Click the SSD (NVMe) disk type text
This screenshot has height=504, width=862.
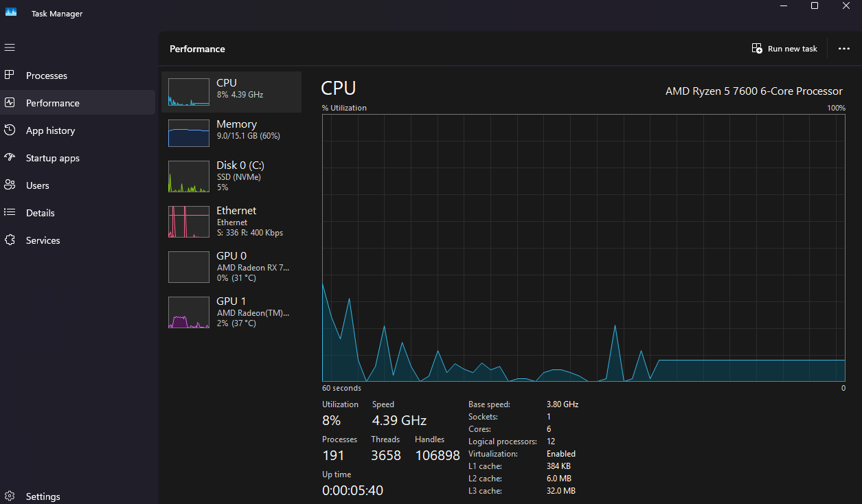click(x=238, y=177)
